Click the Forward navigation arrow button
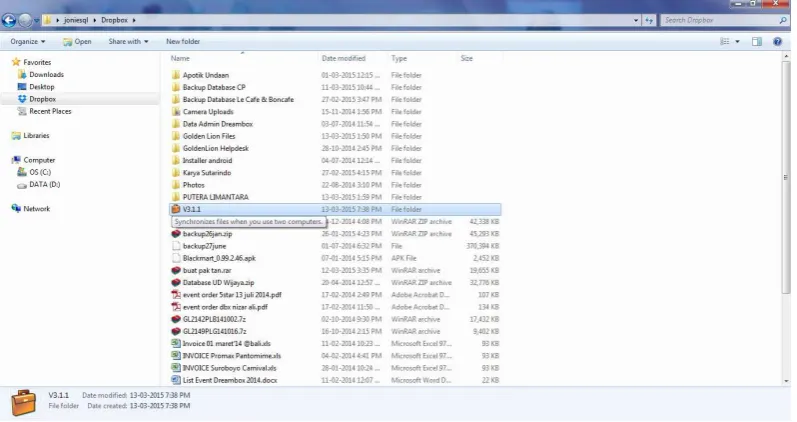This screenshot has height=422, width=797. pos(24,20)
